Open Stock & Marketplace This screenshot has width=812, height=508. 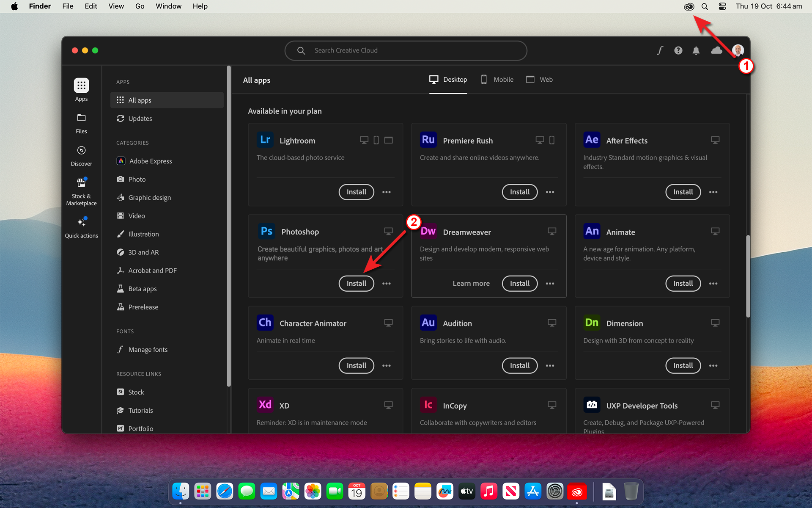(x=81, y=192)
